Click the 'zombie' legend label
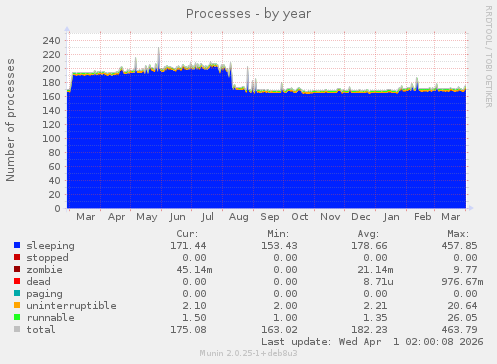This screenshot has height=364, width=497. [x=44, y=270]
